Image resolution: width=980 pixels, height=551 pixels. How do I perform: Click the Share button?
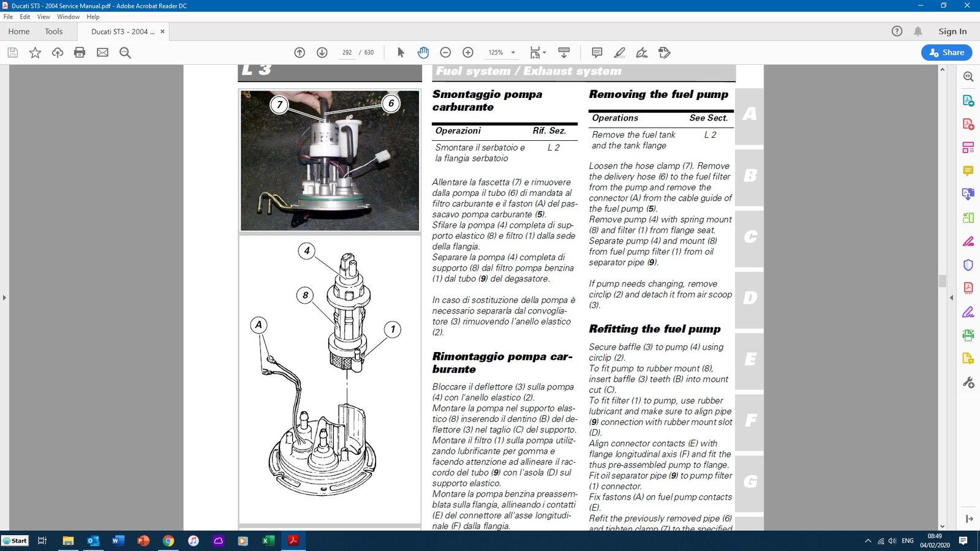(946, 53)
